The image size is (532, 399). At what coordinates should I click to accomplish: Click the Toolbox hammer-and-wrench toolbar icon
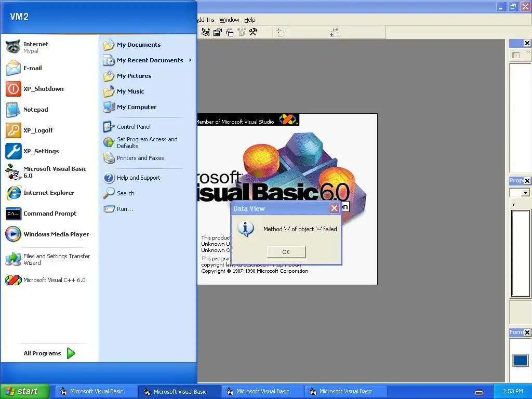click(x=254, y=32)
